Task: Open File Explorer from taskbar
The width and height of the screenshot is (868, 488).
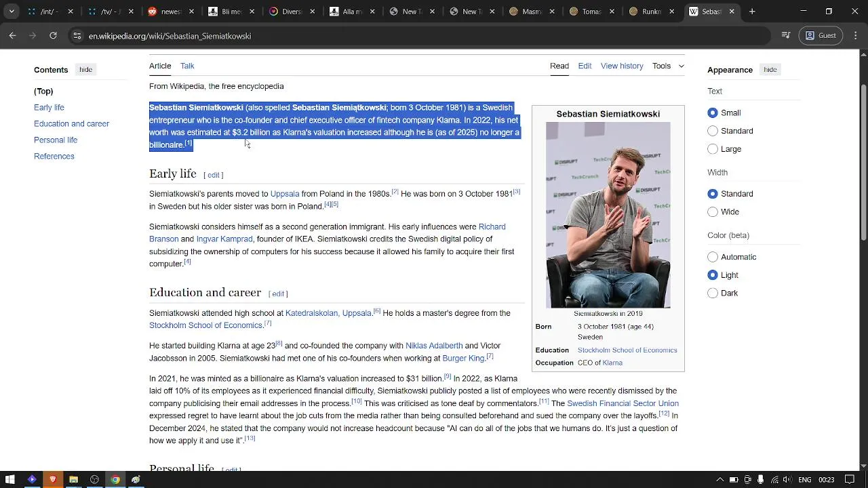Action: coord(73,480)
